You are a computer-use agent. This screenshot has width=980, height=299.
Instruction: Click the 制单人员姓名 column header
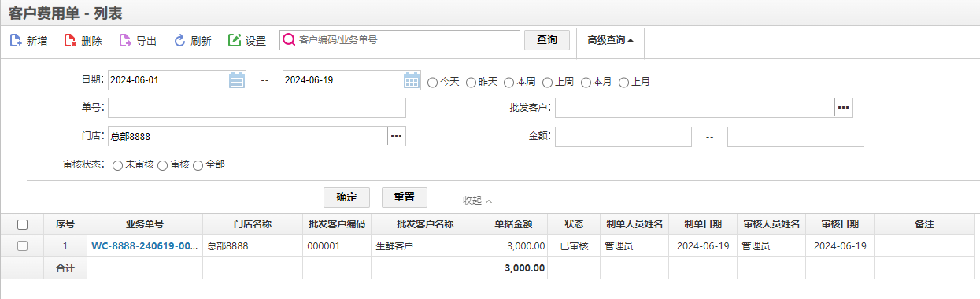pyautogui.click(x=634, y=224)
